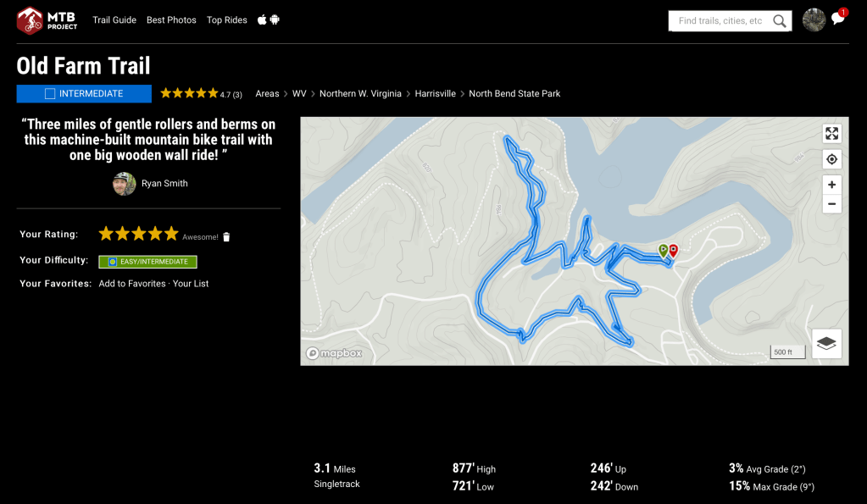
Task: Zoom out on the trail map
Action: click(x=831, y=204)
